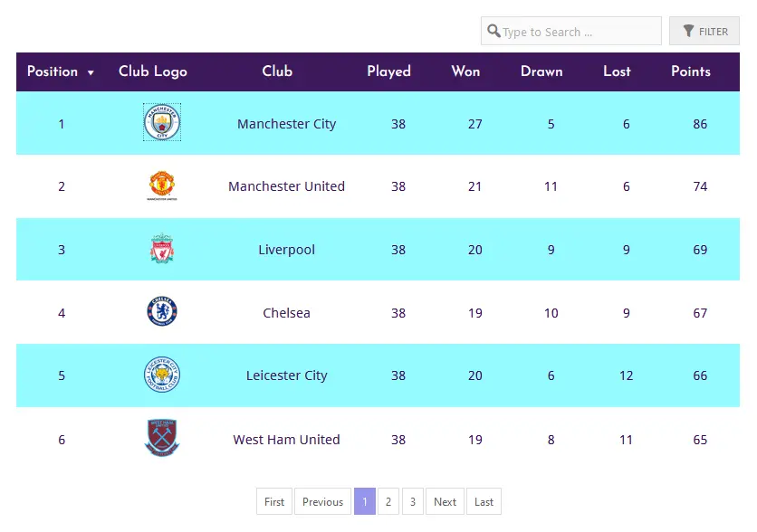This screenshot has height=532, width=757.
Task: Click the Manchester United crest
Action: pos(162,185)
